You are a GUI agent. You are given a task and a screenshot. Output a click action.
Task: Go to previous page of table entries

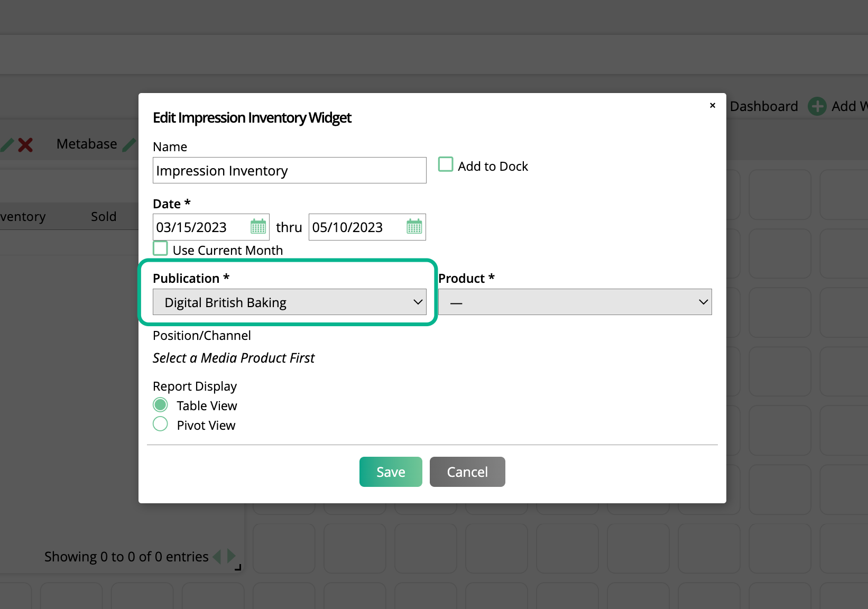[217, 556]
